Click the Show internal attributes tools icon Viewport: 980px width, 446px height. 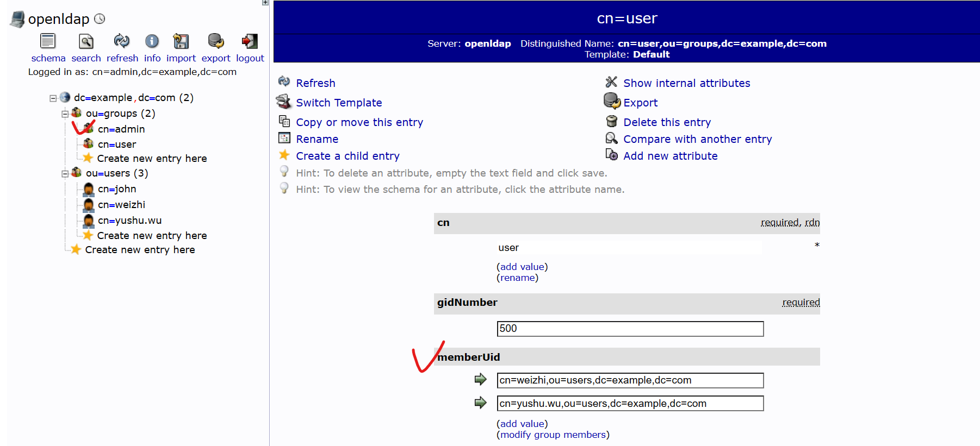[x=611, y=81]
